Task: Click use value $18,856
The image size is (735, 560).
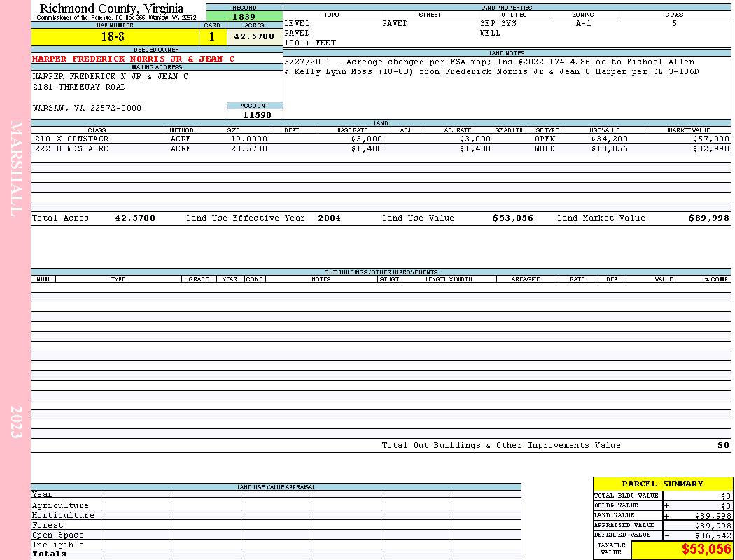Action: tap(610, 148)
